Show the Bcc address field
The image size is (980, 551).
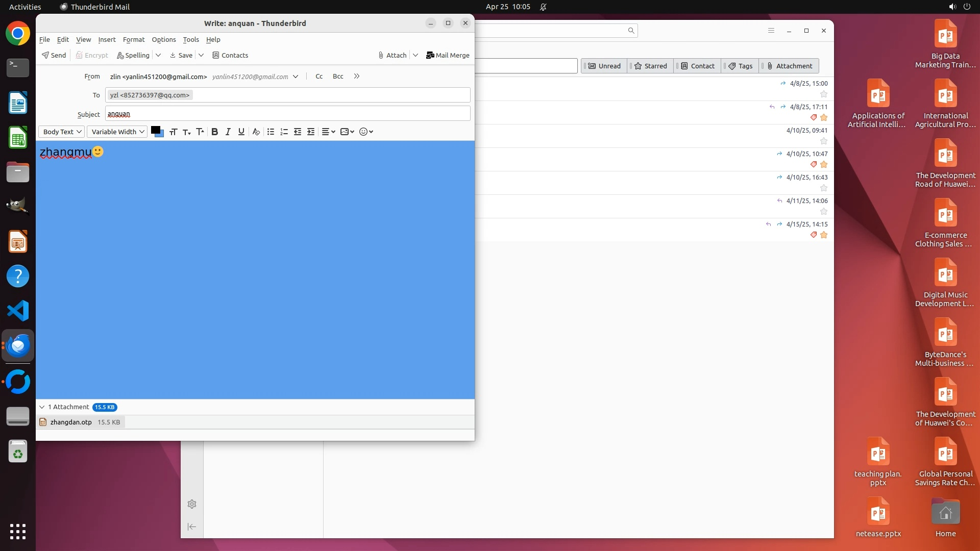point(338,76)
